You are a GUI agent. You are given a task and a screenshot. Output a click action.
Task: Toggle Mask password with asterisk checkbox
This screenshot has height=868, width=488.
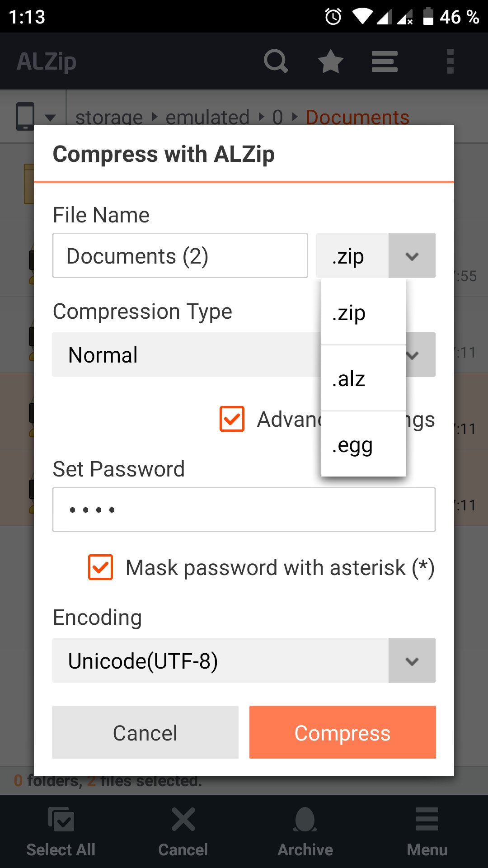tap(100, 567)
